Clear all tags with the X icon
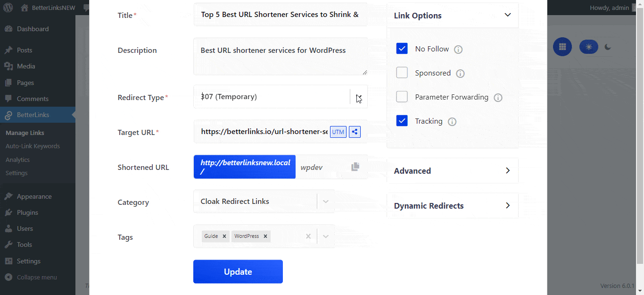Image resolution: width=644 pixels, height=295 pixels. coord(308,236)
